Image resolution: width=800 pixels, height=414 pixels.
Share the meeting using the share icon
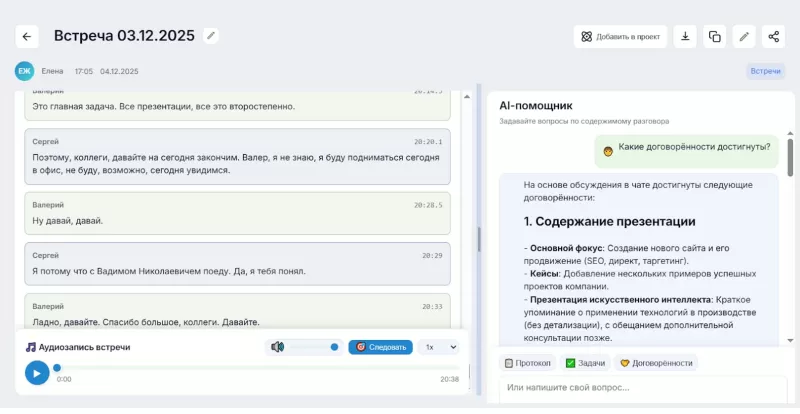click(x=773, y=37)
